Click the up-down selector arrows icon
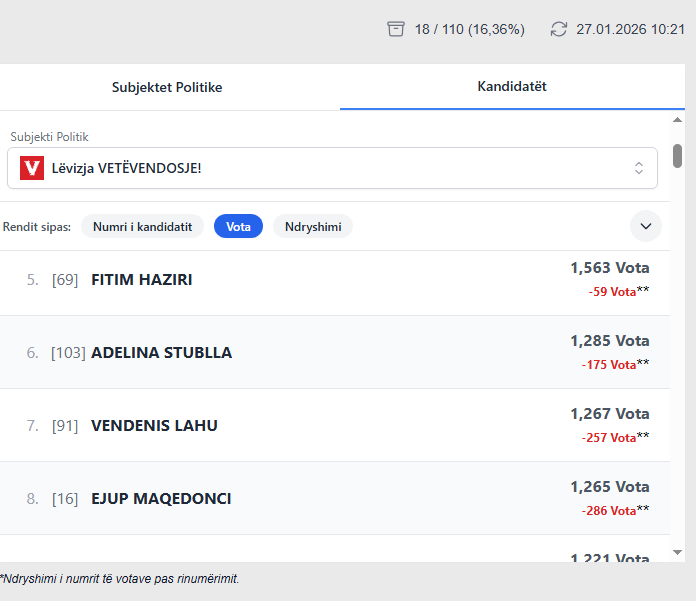 pyautogui.click(x=639, y=168)
